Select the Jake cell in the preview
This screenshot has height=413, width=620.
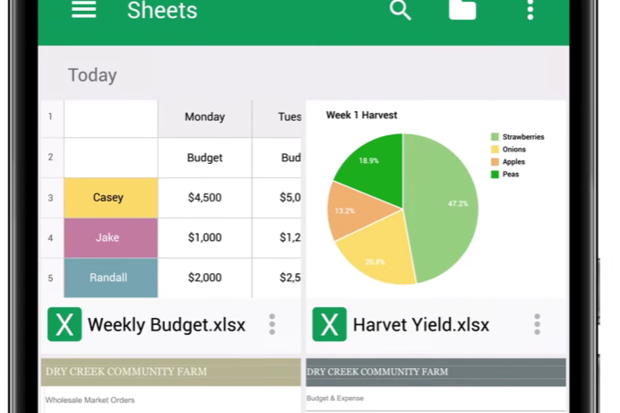pyautogui.click(x=111, y=238)
